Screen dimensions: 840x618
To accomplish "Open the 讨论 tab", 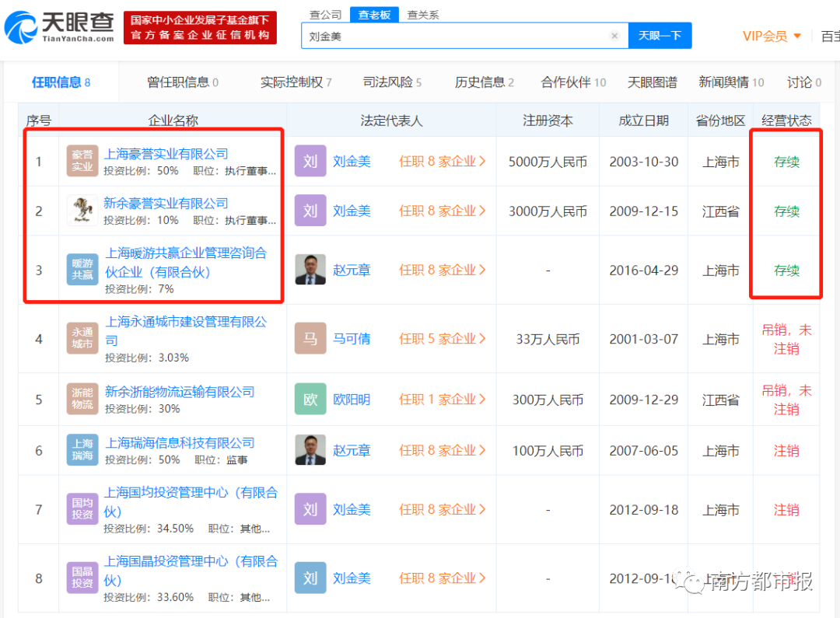I will (x=803, y=82).
